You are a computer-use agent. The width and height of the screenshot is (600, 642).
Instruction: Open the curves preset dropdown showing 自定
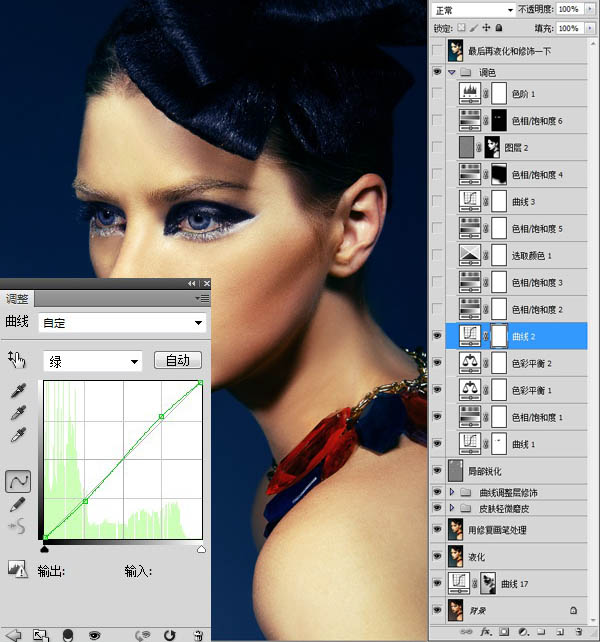121,323
